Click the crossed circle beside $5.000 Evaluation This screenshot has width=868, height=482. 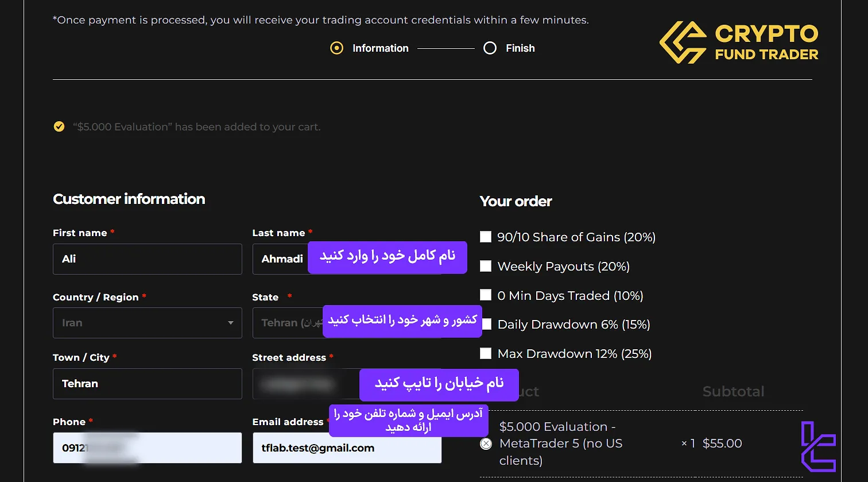coord(486,444)
